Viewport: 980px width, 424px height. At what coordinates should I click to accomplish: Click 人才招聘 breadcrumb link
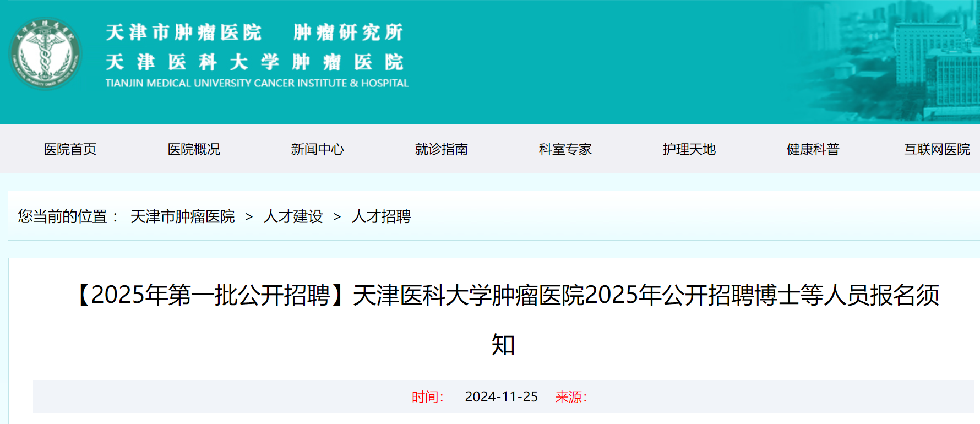pos(382,216)
